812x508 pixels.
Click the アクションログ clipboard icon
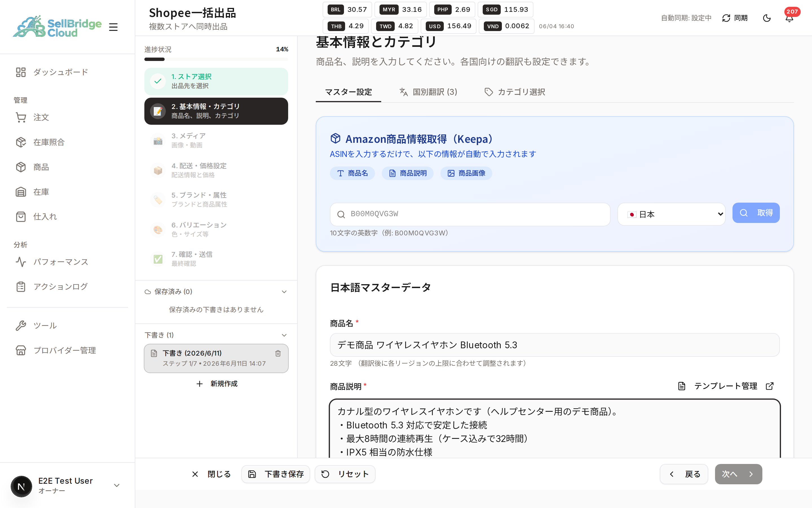21,286
